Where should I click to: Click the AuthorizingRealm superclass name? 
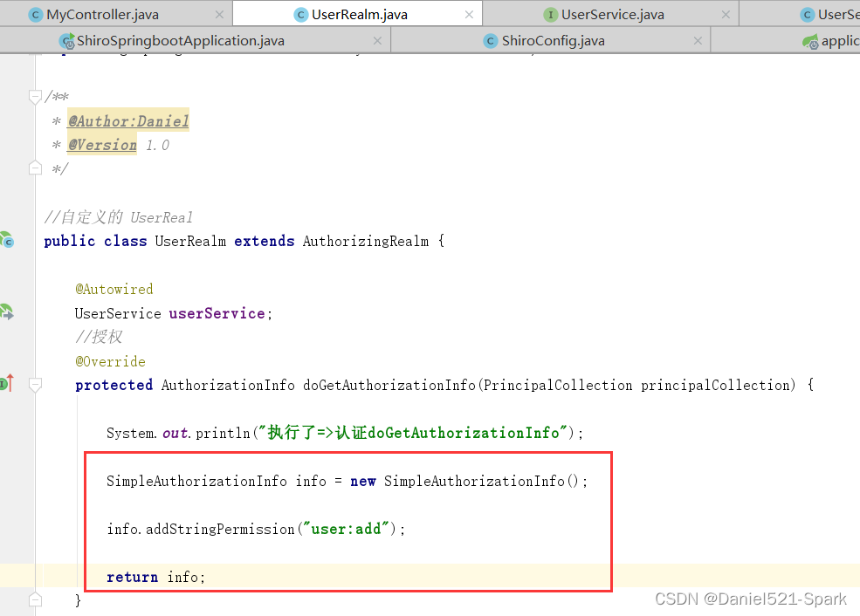[366, 241]
